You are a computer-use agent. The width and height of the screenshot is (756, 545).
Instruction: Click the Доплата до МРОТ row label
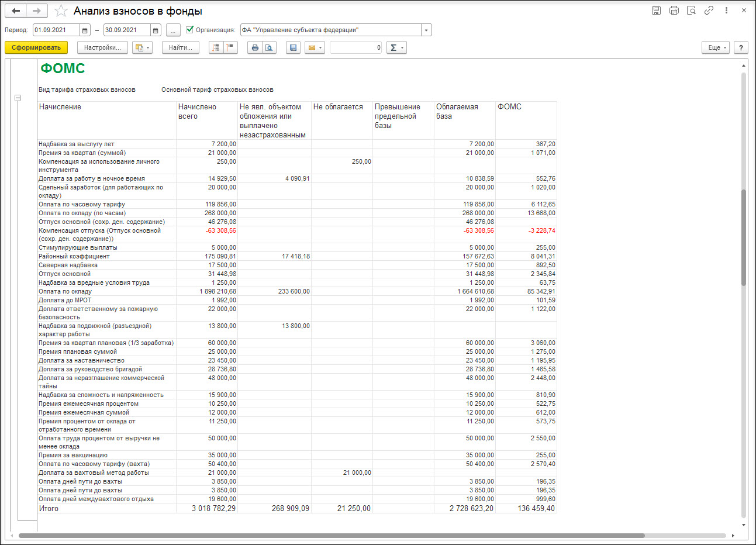tap(65, 300)
